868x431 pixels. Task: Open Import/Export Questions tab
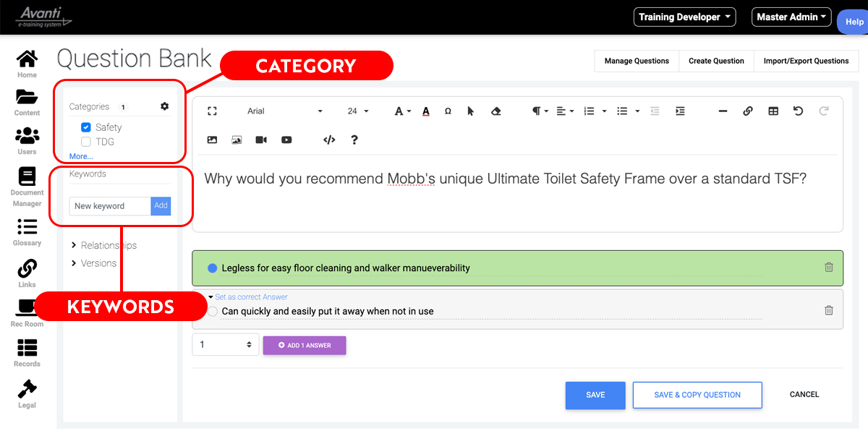[806, 61]
